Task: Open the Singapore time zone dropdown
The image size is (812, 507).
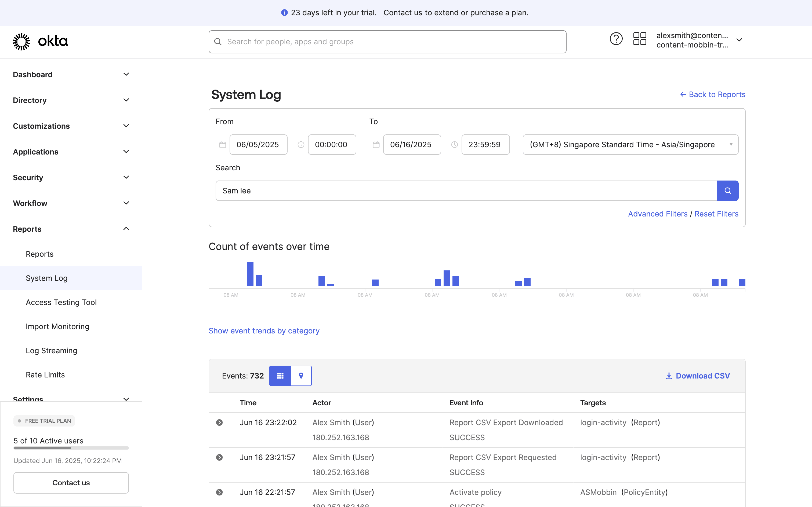Action: coord(630,145)
